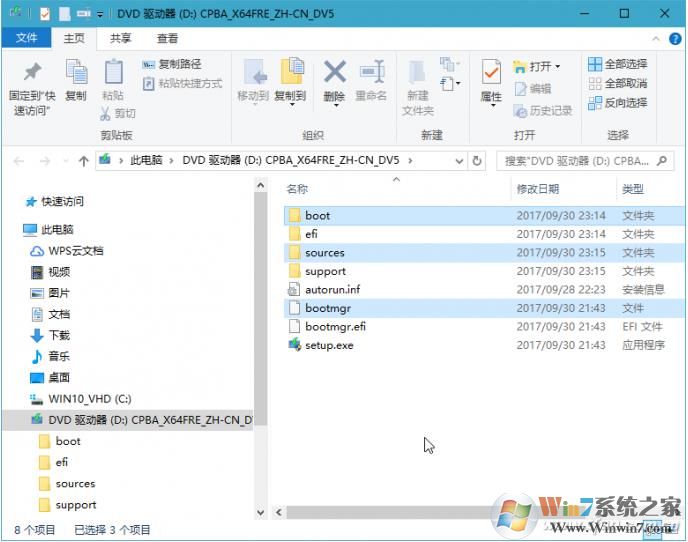Click the Back navigation arrow

point(19,162)
